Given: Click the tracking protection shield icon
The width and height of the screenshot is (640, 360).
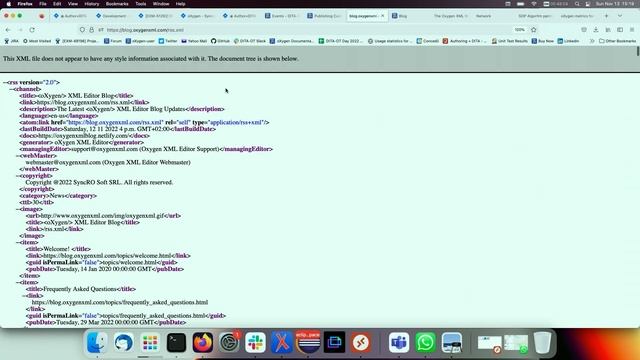Looking at the screenshot, I should coord(82,30).
